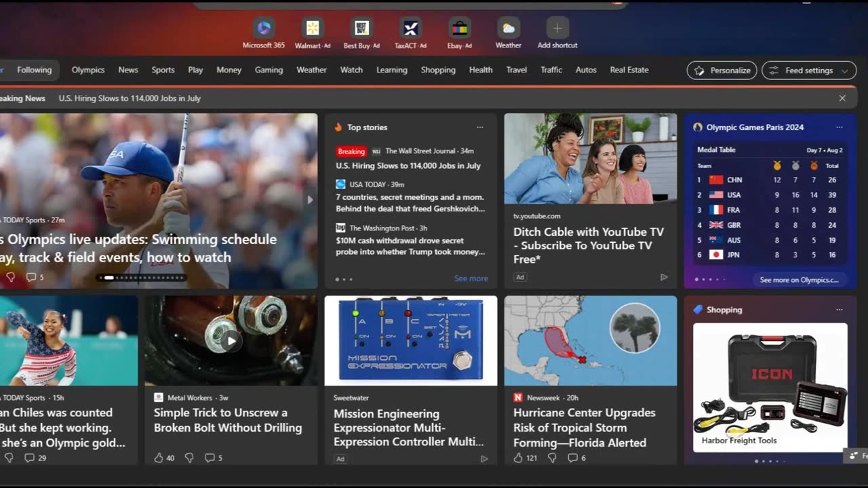Image resolution: width=868 pixels, height=488 pixels.
Task: Dislike the Metal Workers broken bolt story
Action: point(189,457)
